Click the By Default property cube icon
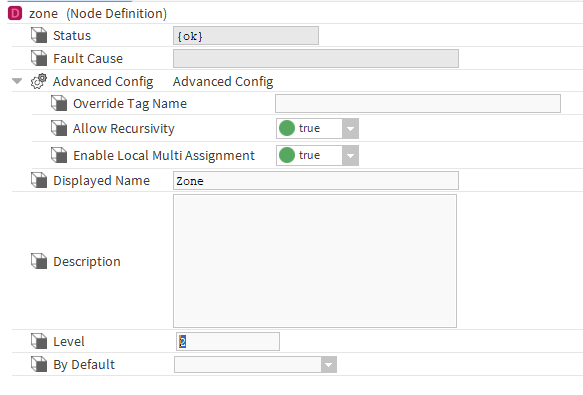This screenshot has height=395, width=583. (x=39, y=364)
